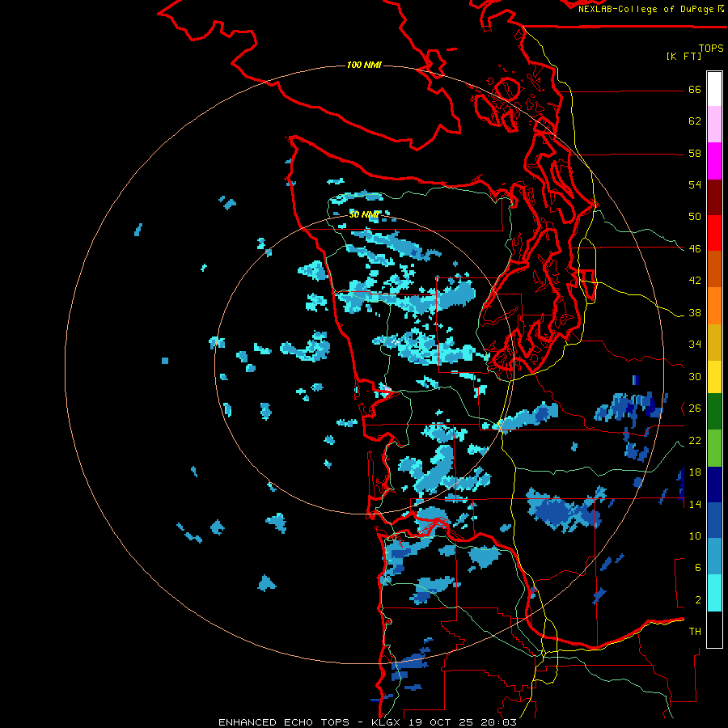Screen dimensions: 728x728
Task: Select the cyan legend color block
Action: [714, 593]
